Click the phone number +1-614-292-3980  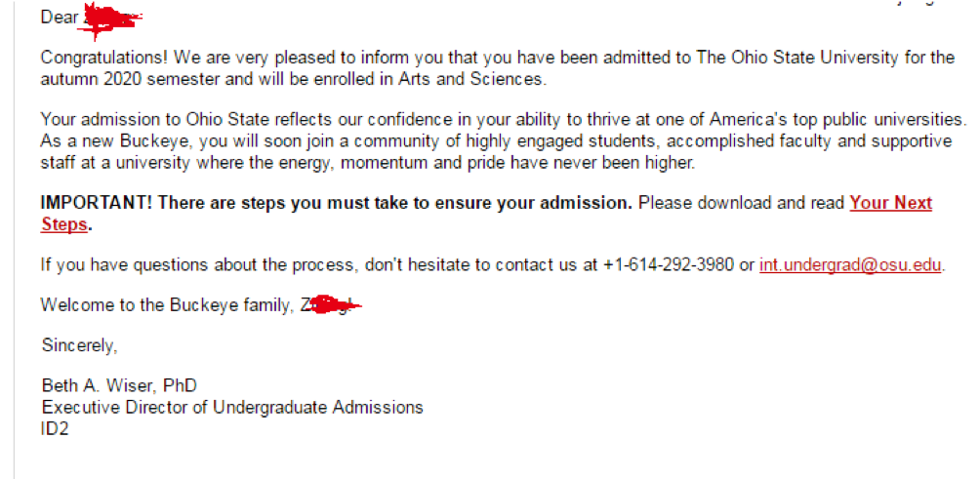click(x=669, y=264)
